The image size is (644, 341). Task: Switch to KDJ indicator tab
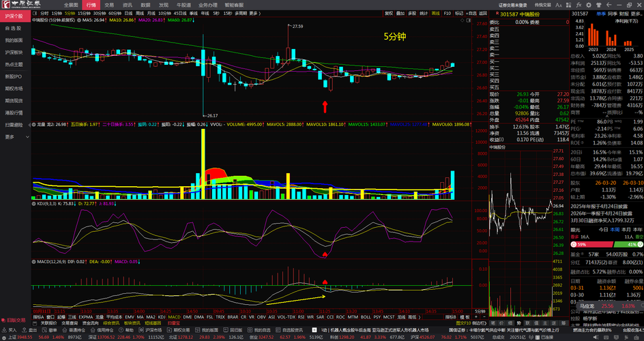click(162, 317)
